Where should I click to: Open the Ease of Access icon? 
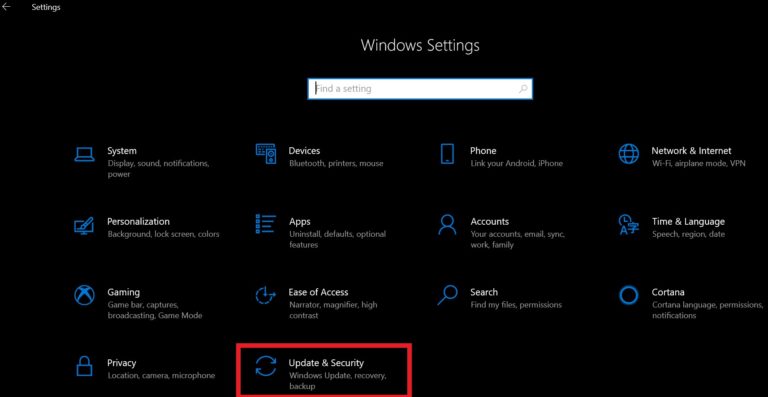point(266,295)
